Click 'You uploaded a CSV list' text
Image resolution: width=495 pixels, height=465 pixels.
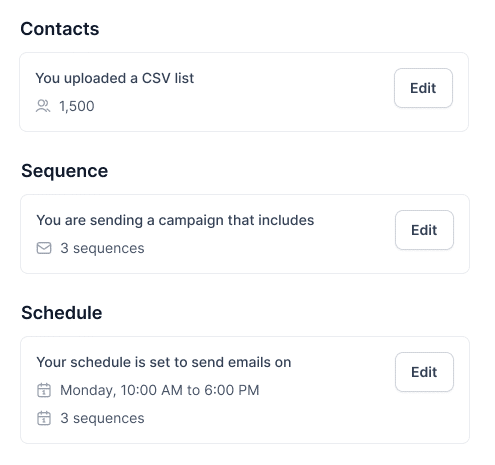point(115,78)
